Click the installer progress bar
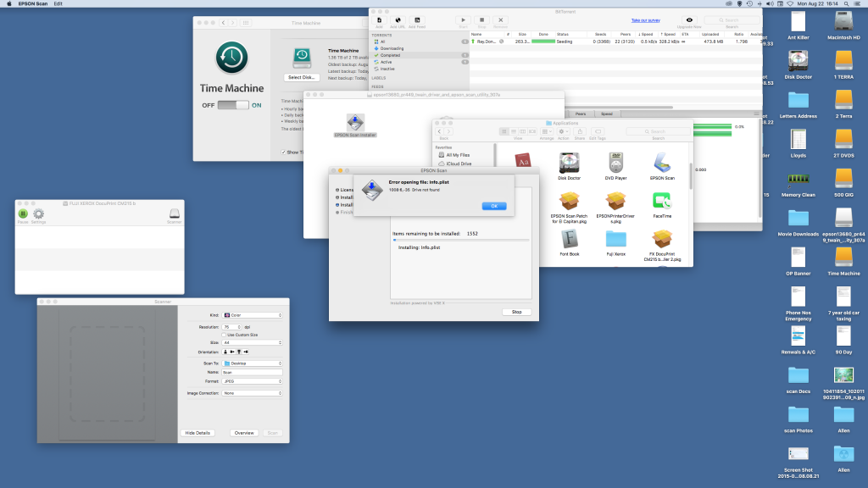This screenshot has width=868, height=488. pyautogui.click(x=461, y=240)
